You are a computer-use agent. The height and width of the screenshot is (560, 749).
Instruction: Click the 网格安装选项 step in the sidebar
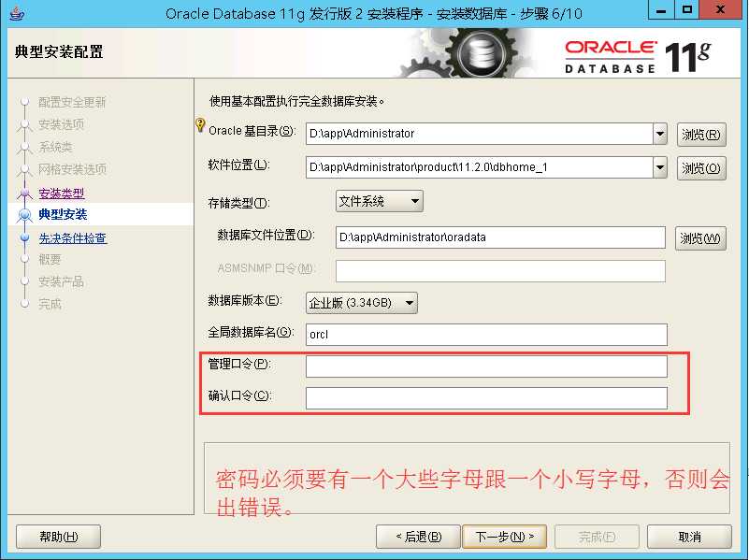pos(72,169)
